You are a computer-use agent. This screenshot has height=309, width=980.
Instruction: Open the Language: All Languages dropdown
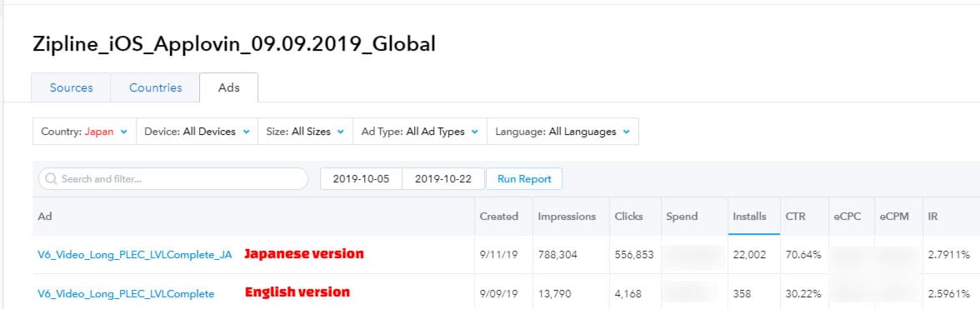pyautogui.click(x=562, y=132)
